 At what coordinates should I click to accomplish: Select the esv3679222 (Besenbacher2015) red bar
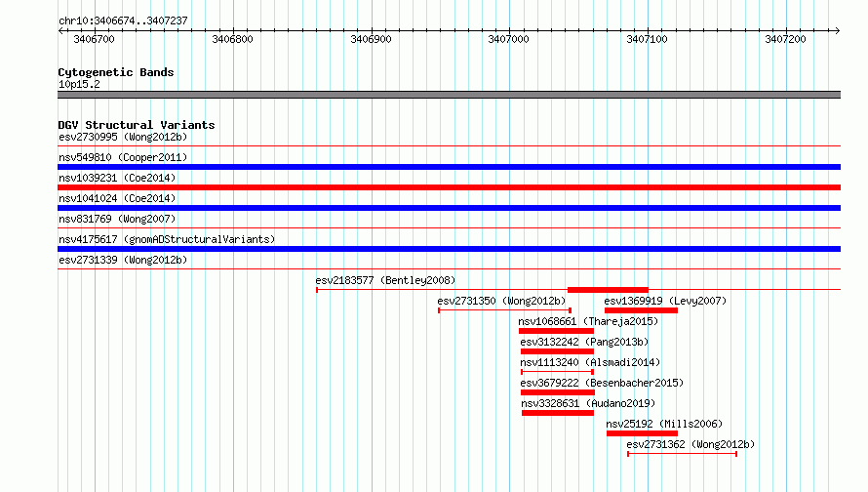[x=558, y=392]
